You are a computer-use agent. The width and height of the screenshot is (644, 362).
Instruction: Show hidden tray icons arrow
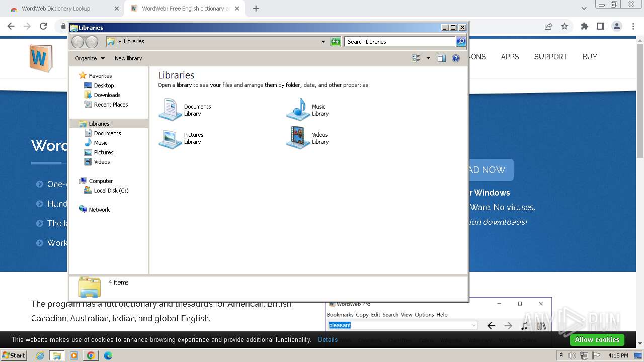point(561,355)
